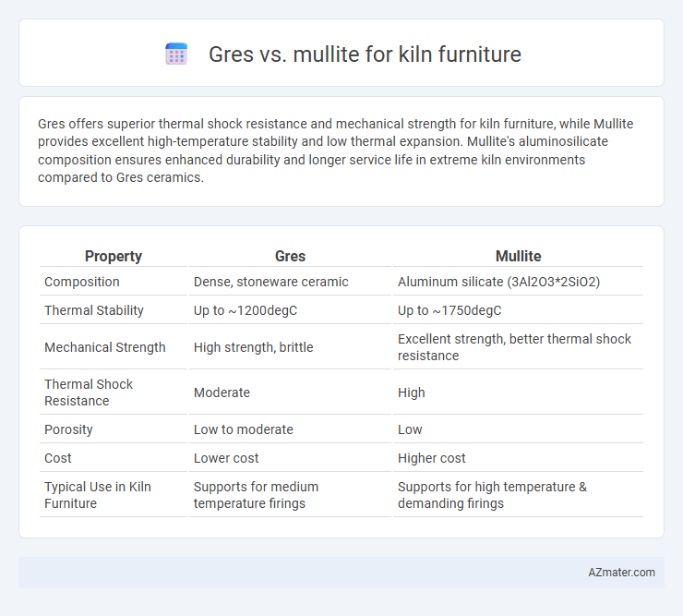
Task: Click the 'Thermal Shock Resistance' row label
Action: pos(89,393)
